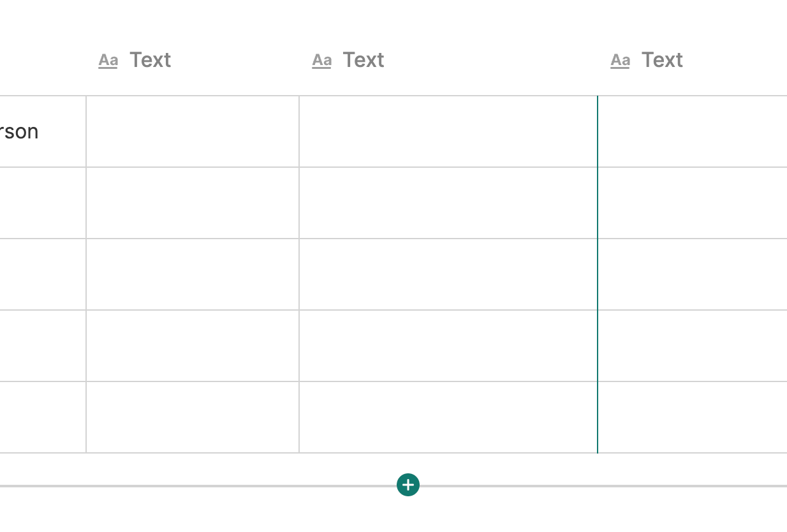Click the green highlighted column divider line

pyautogui.click(x=598, y=274)
